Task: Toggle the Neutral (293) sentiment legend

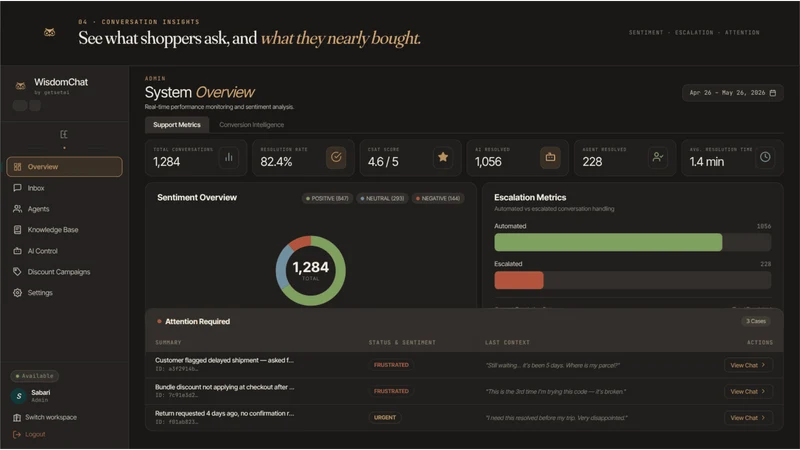Action: click(383, 198)
